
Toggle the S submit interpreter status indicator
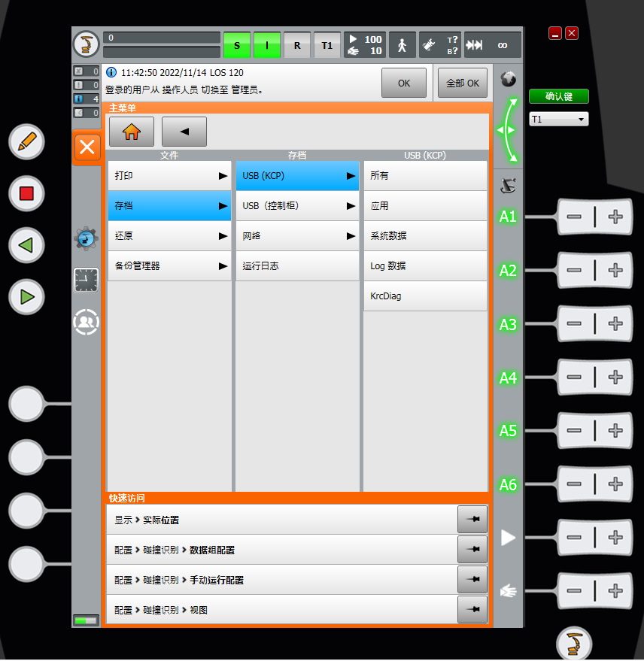[237, 45]
